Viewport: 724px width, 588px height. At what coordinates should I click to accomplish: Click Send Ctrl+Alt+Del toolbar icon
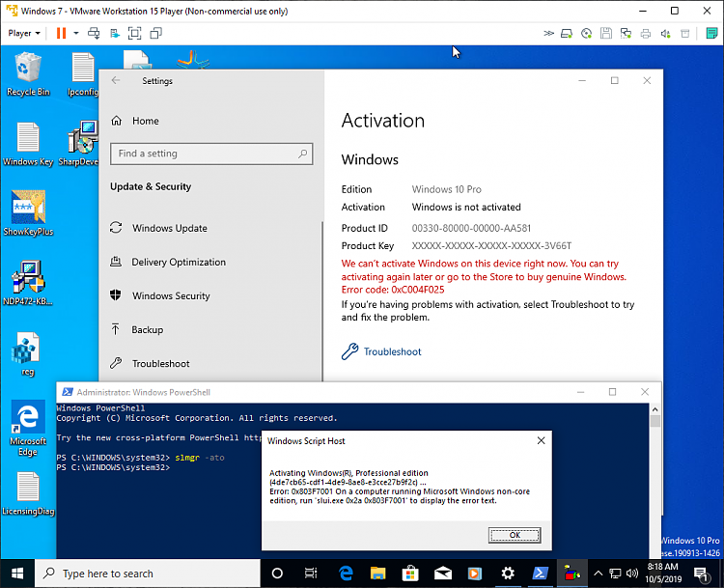[94, 33]
